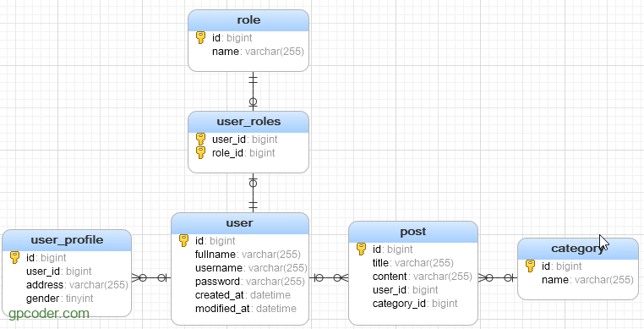Click the key icon in post table
The image size is (644, 329).
(361, 249)
